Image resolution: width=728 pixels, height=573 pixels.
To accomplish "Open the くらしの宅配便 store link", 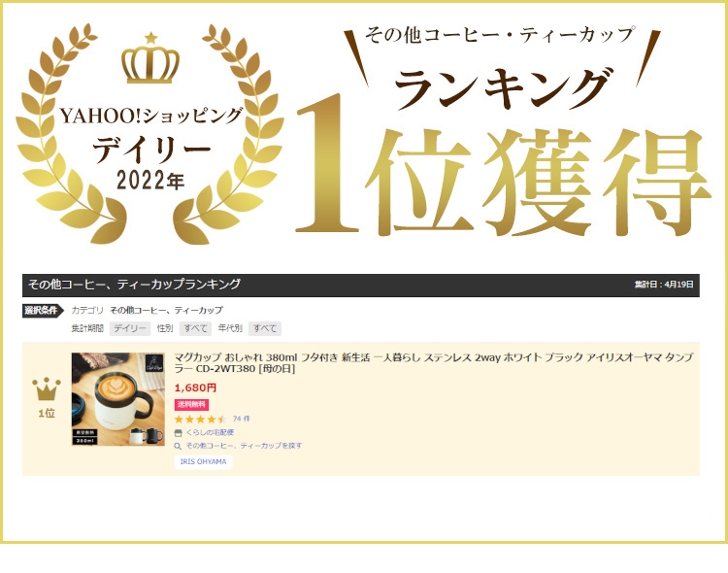I will (x=210, y=432).
